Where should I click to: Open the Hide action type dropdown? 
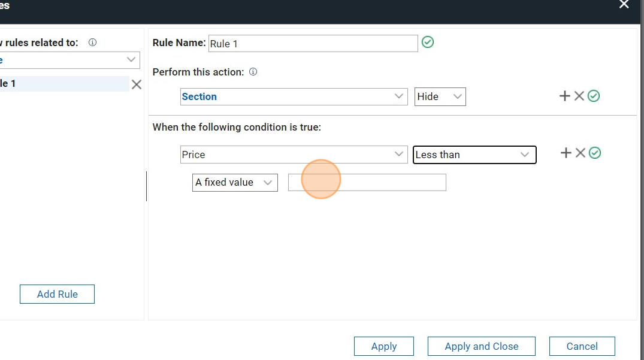(x=440, y=96)
